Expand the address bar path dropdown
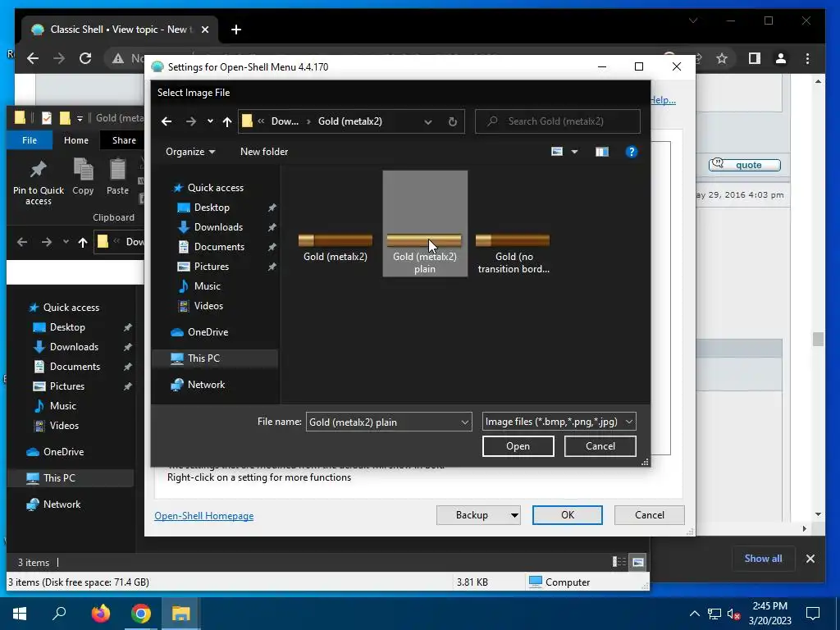 click(x=428, y=121)
